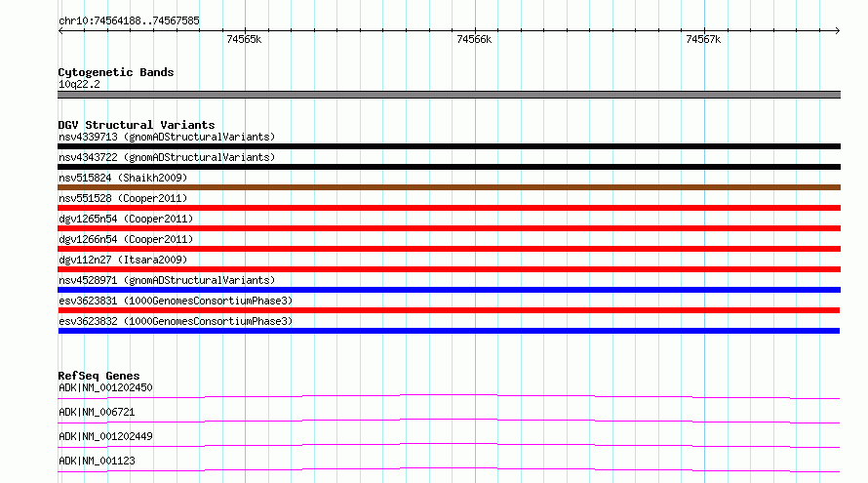The width and height of the screenshot is (868, 483).
Task: Open variant nsv551528 Cooper2011 label
Action: (123, 198)
